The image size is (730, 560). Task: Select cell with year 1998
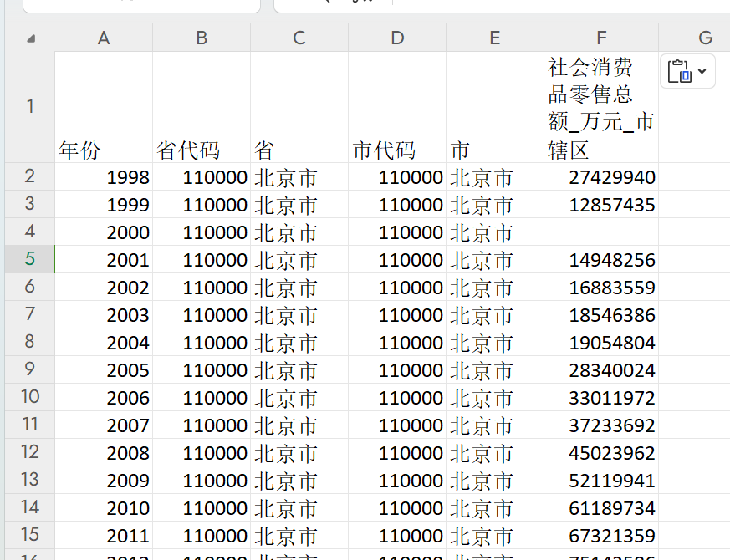tap(104, 176)
